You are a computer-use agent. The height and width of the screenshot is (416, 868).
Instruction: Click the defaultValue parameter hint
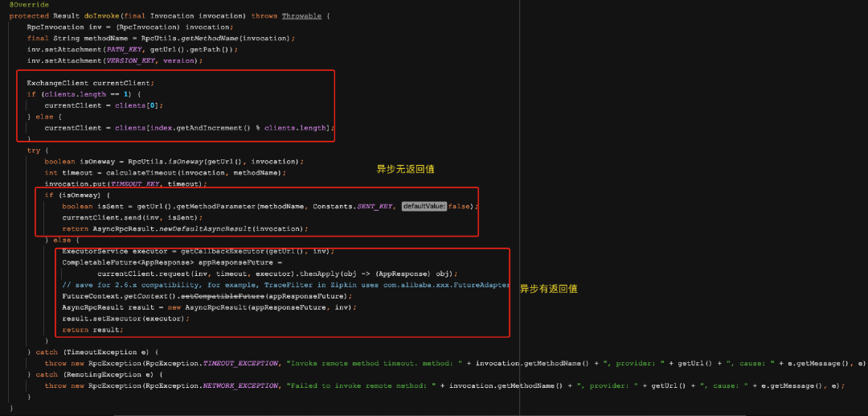click(424, 206)
